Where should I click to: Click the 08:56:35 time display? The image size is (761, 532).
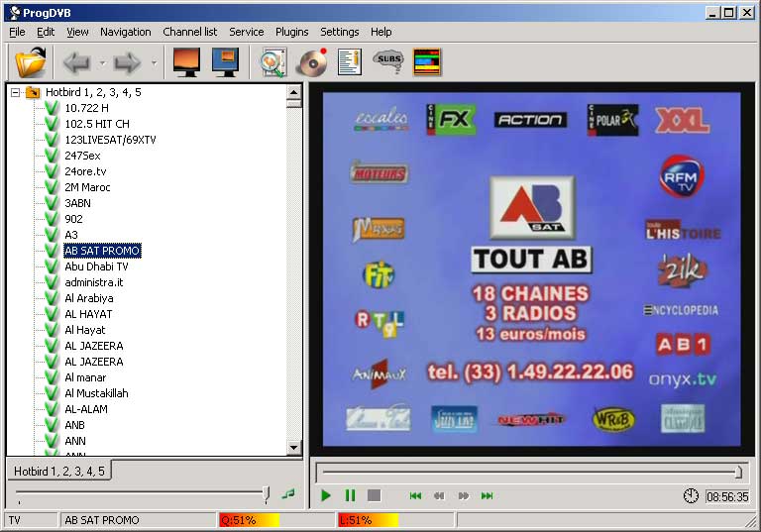coord(727,497)
